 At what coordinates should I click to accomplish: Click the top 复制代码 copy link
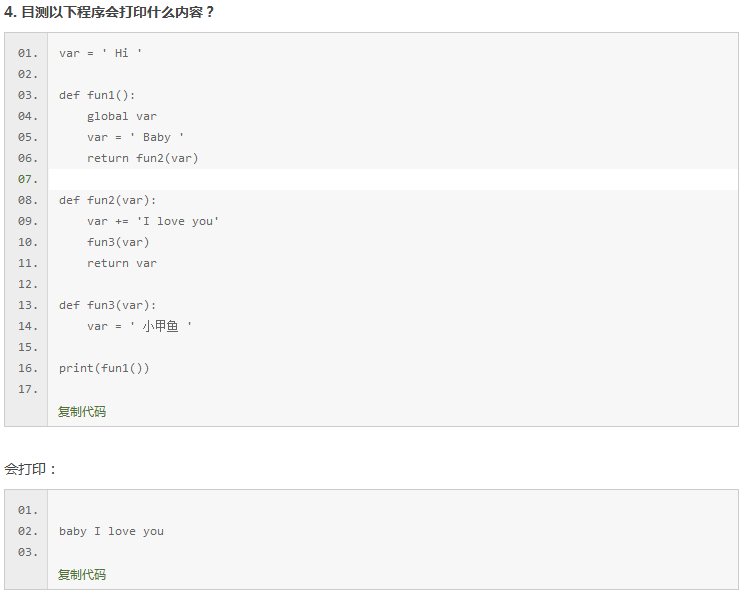click(x=82, y=411)
